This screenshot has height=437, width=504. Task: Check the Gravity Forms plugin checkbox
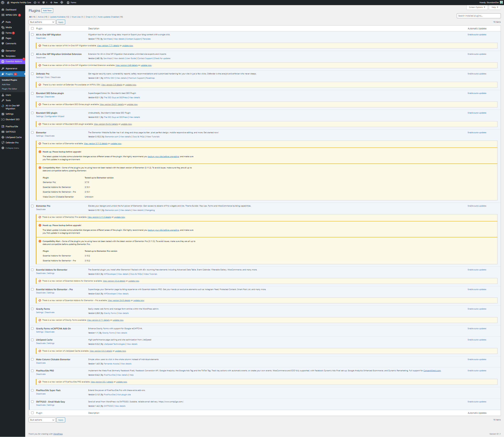[32, 309]
